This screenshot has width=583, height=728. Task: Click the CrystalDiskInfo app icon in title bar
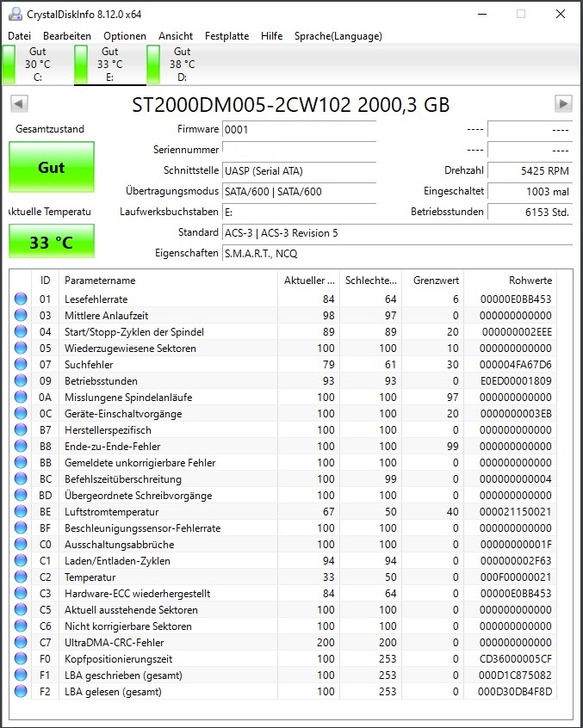coord(16,14)
